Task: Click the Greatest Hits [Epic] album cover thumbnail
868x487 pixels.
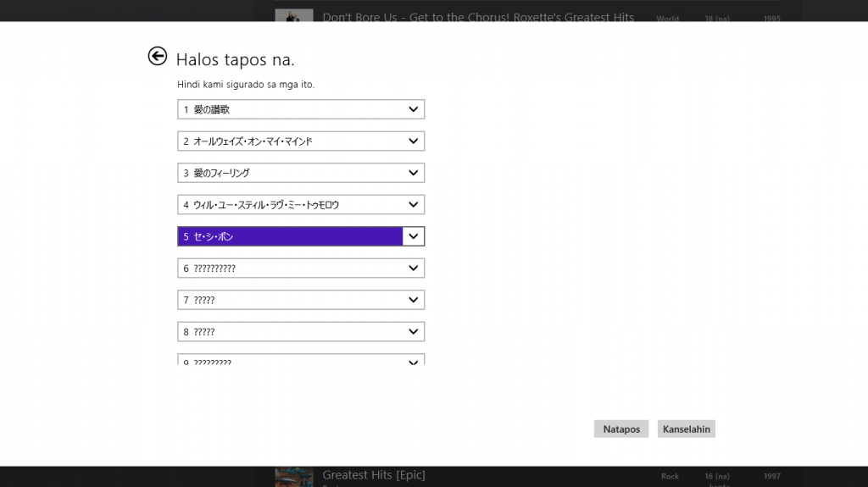Action: coord(294,477)
